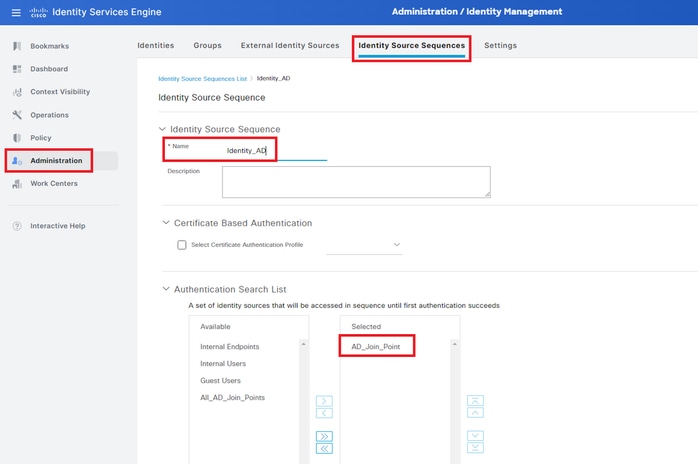Open Work Centers in sidebar

(54, 183)
